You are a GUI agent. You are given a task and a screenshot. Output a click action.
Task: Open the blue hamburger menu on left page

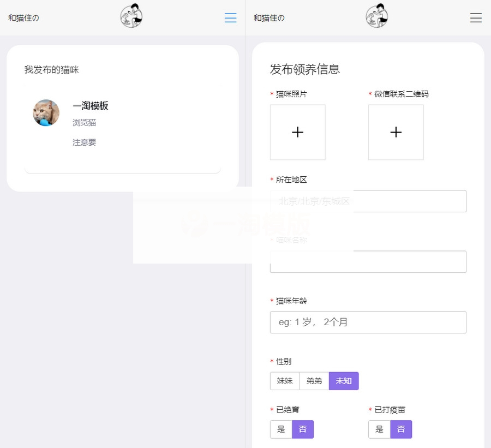pyautogui.click(x=230, y=17)
